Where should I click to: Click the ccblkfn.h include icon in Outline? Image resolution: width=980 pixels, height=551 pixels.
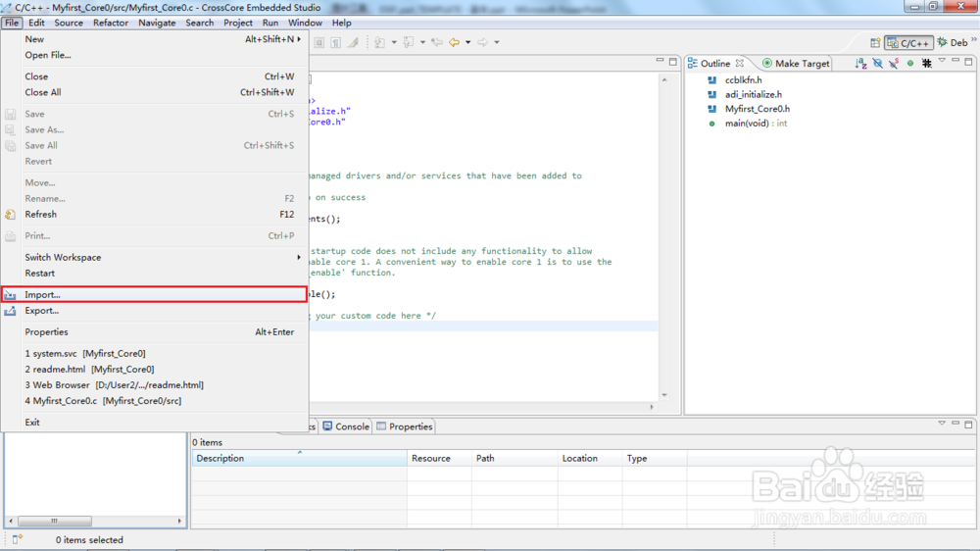[711, 80]
